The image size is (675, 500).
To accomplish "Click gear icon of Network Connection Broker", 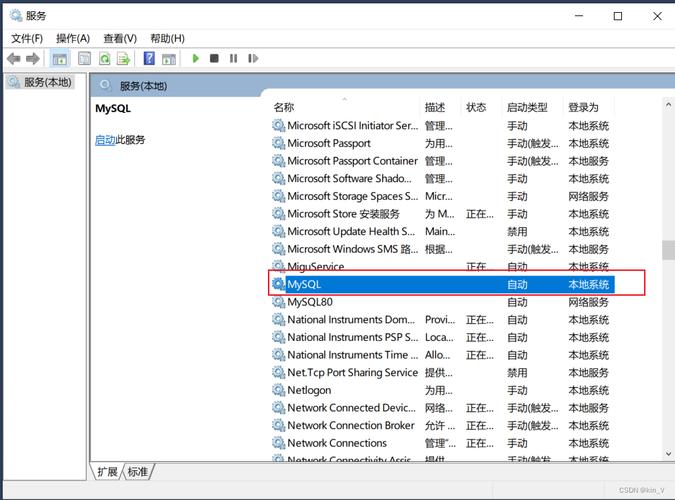I will pos(279,425).
